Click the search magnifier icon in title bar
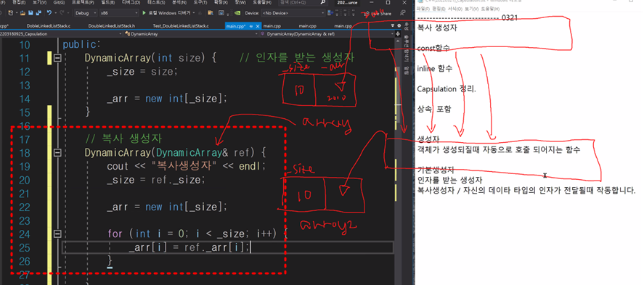 tap(323, 2)
